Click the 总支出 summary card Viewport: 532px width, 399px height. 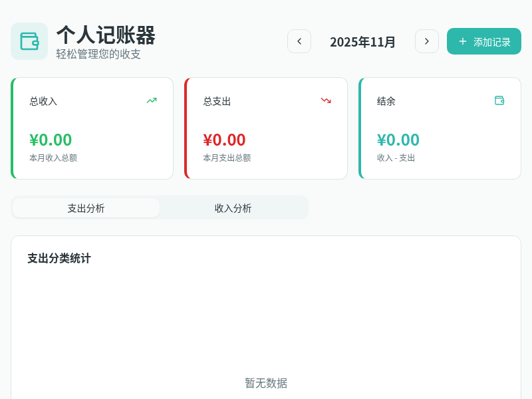coord(266,128)
